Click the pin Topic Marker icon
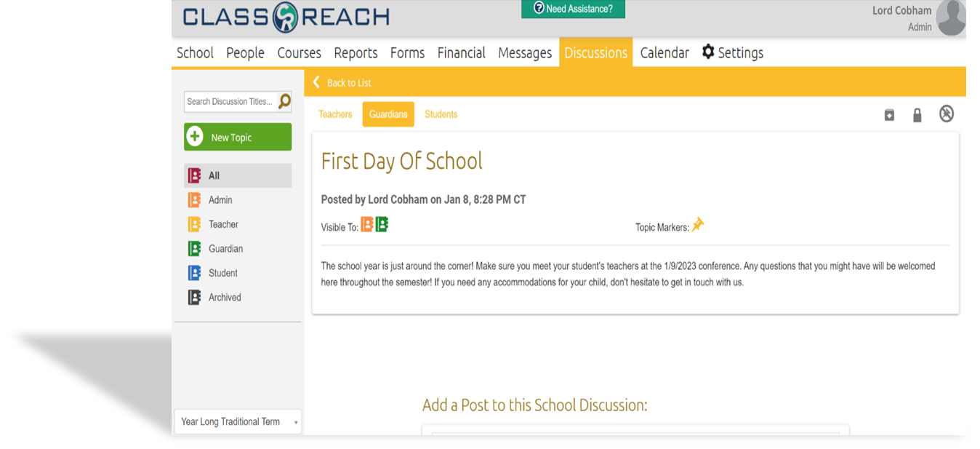The width and height of the screenshot is (980, 449). [x=698, y=225]
